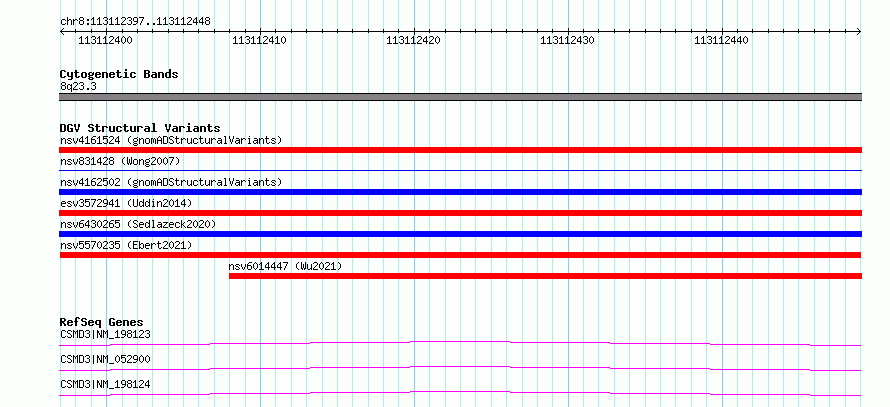Click the esv3572941 (Uddin2014) label
Viewport: 890px width, 407px height.
click(126, 203)
